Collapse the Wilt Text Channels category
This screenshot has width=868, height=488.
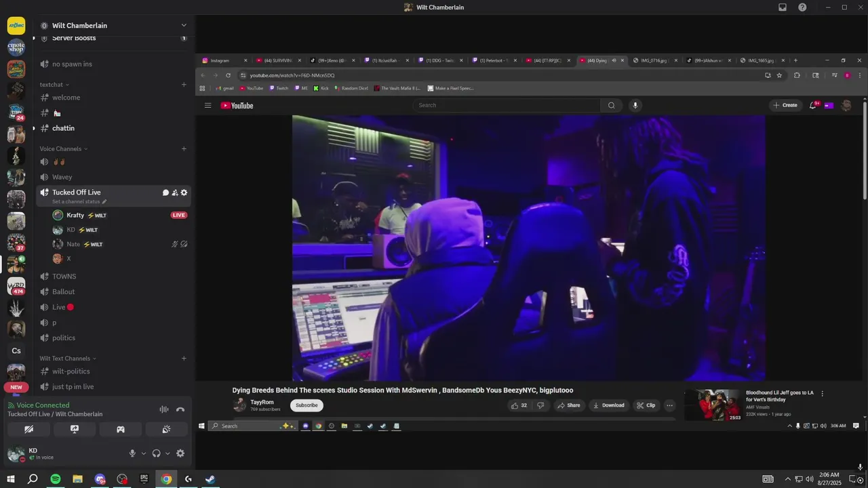coord(68,358)
